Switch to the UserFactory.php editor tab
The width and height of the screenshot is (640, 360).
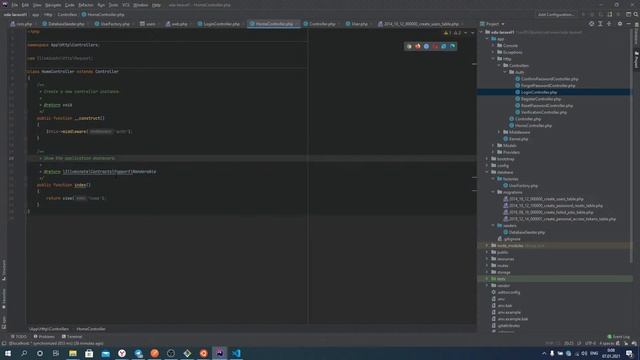pyautogui.click(x=113, y=24)
